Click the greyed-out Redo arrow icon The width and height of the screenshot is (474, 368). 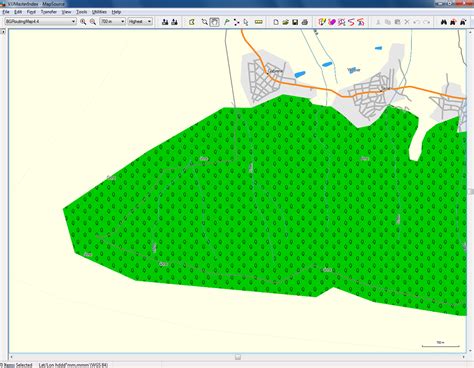pyautogui.click(x=426, y=22)
